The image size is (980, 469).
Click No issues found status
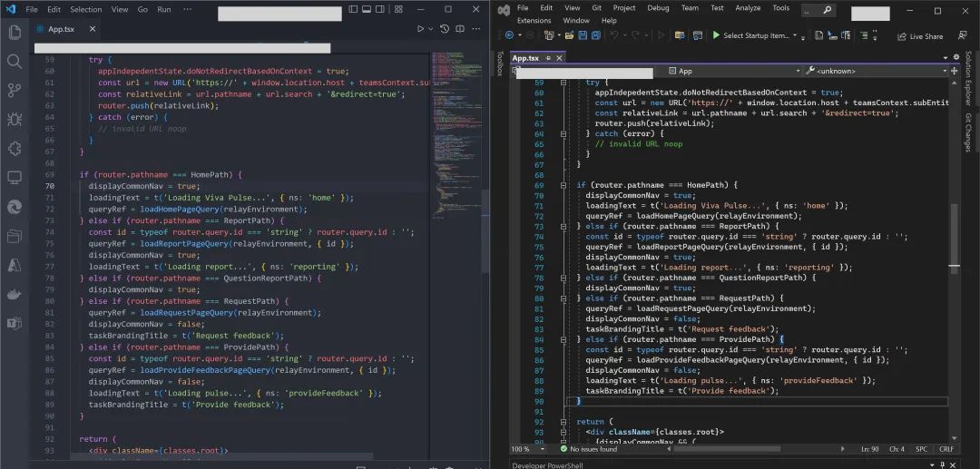coord(588,449)
